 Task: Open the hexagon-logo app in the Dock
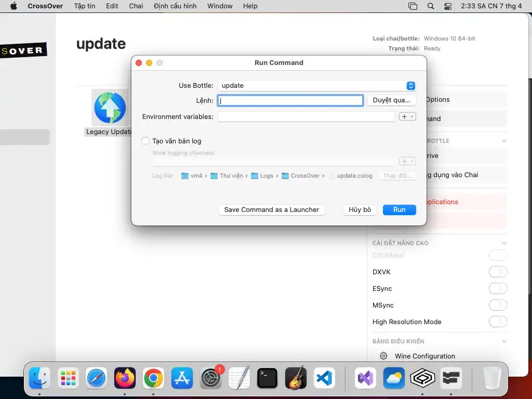422,378
